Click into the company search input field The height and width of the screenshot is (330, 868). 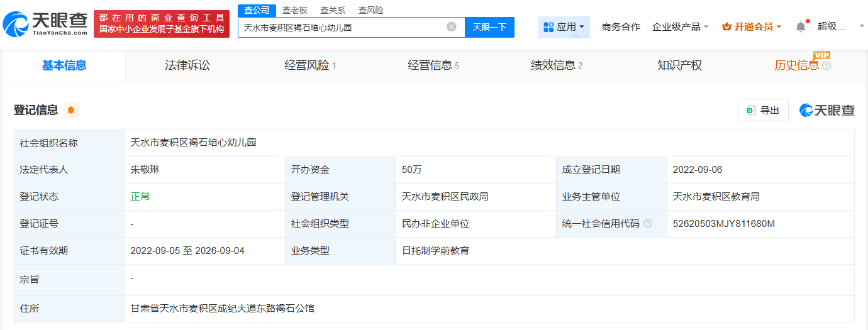343,27
